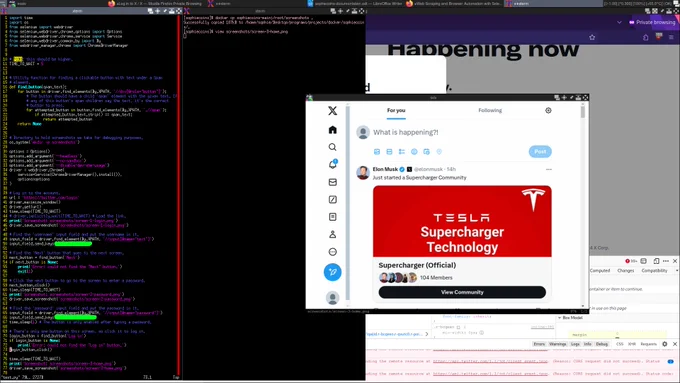Expand Firefox tab list chevron

point(619,22)
